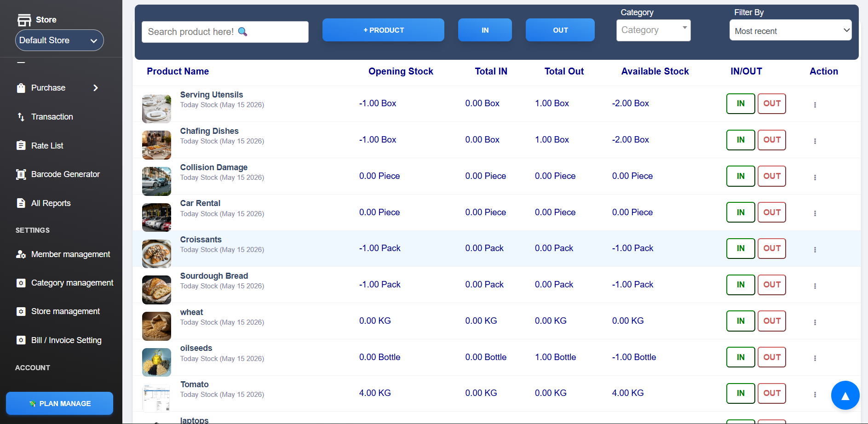Image resolution: width=868 pixels, height=424 pixels.
Task: Open action menu for Croissants
Action: pos(815,250)
